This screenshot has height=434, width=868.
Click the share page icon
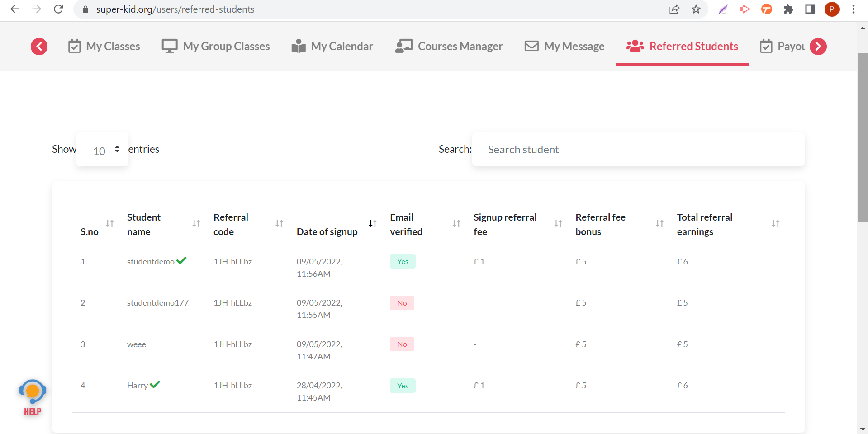[x=674, y=9]
